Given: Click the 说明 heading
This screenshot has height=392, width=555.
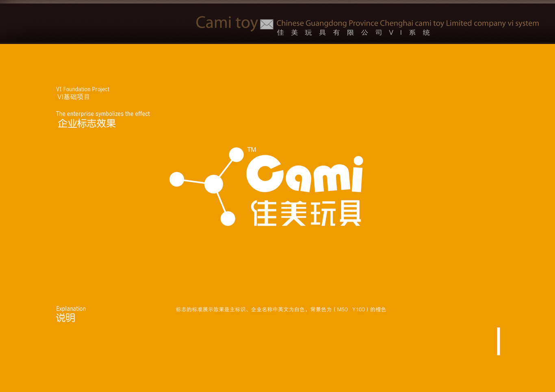Looking at the screenshot, I should [x=66, y=318].
